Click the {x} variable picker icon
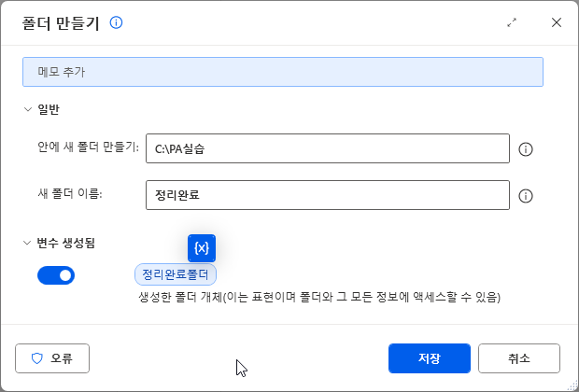This screenshot has width=579, height=392. click(x=202, y=248)
